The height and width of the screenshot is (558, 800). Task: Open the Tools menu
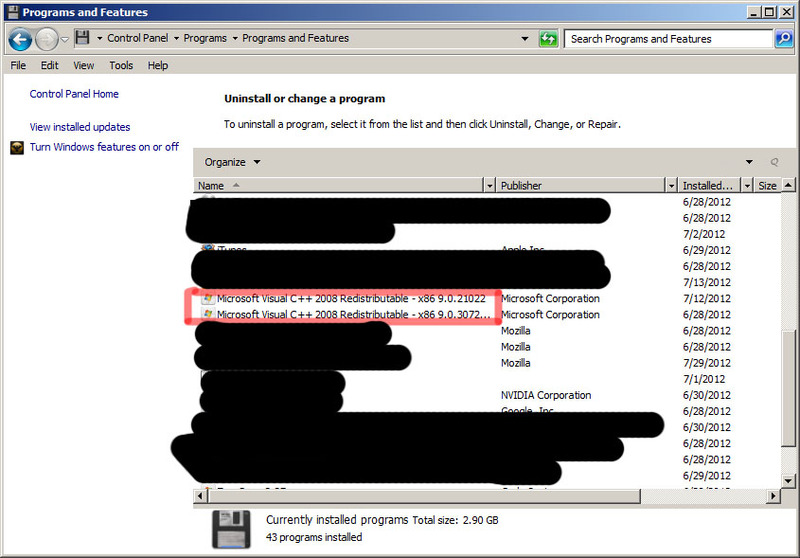click(x=121, y=66)
